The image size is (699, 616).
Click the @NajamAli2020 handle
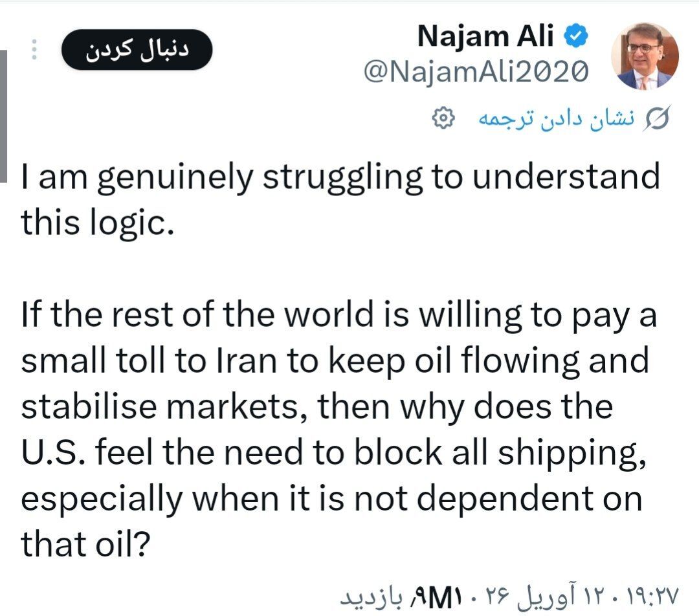tap(476, 72)
